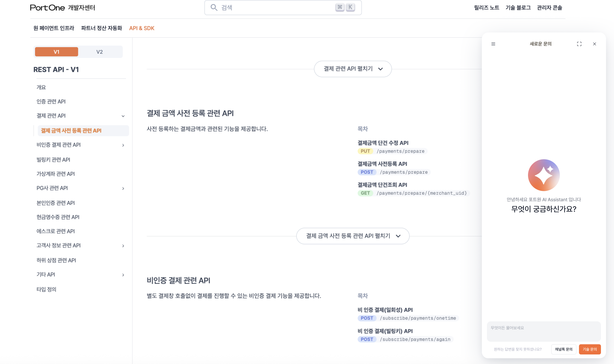Open 결제 금액 사전 등록 관련 API 펼치기
Screen dimensions: 614x364
tap(353, 236)
